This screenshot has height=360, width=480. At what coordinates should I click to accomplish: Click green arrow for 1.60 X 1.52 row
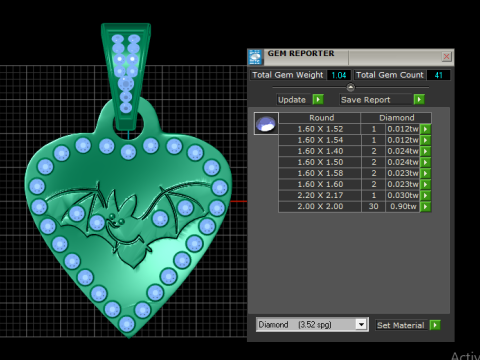pos(426,129)
